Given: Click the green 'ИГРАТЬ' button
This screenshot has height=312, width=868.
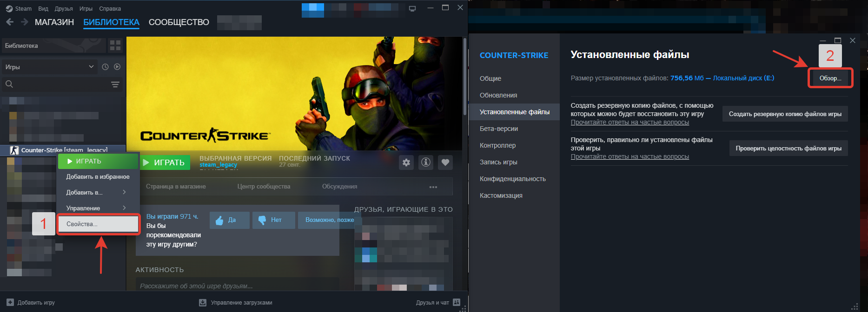Looking at the screenshot, I should (165, 162).
